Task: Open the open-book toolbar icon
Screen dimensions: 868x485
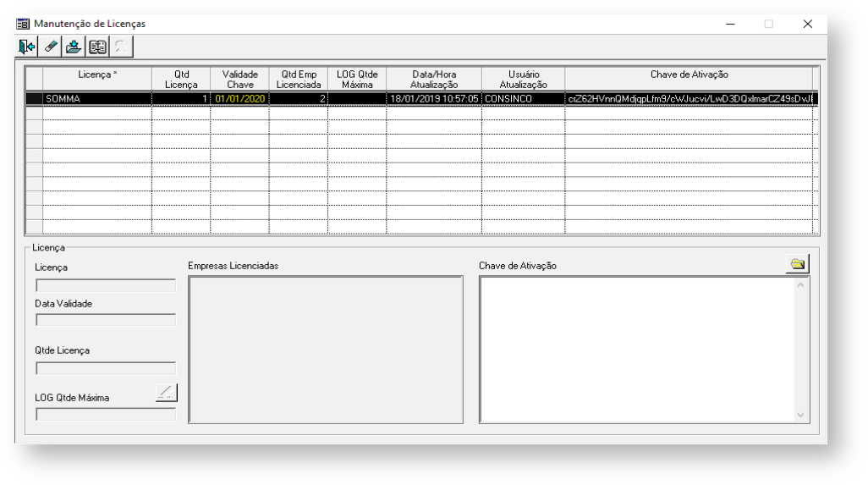Action: pyautogui.click(x=97, y=47)
